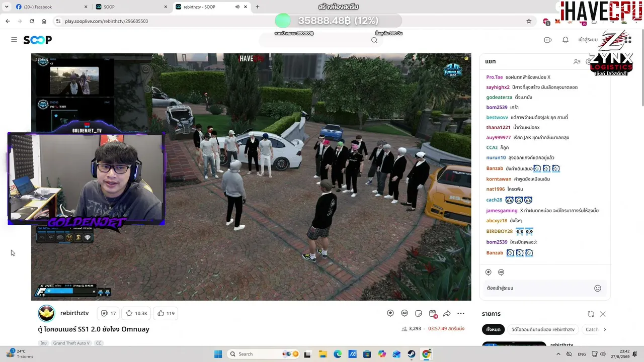Open the weather widget showing 24°C
The height and width of the screenshot is (362, 644).
pos(19,354)
